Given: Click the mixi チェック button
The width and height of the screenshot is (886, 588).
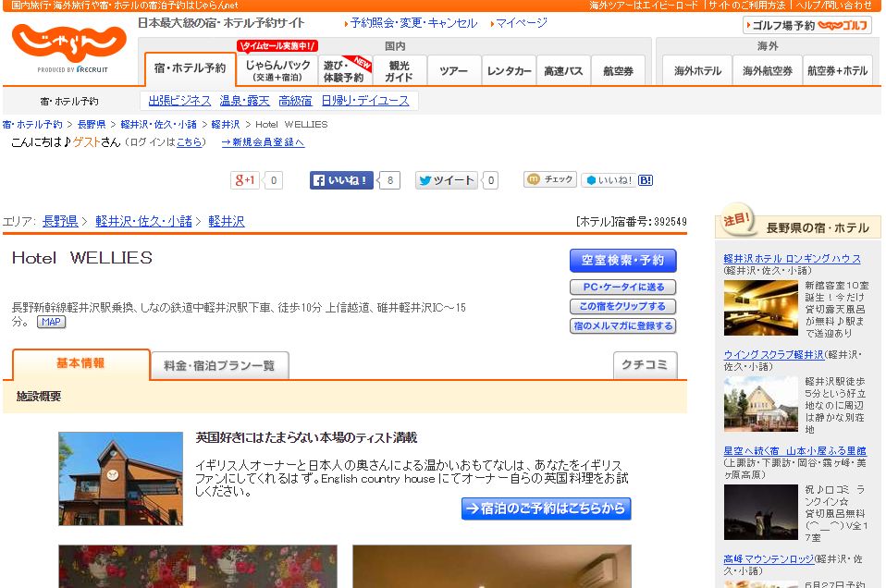Looking at the screenshot, I should point(550,179).
